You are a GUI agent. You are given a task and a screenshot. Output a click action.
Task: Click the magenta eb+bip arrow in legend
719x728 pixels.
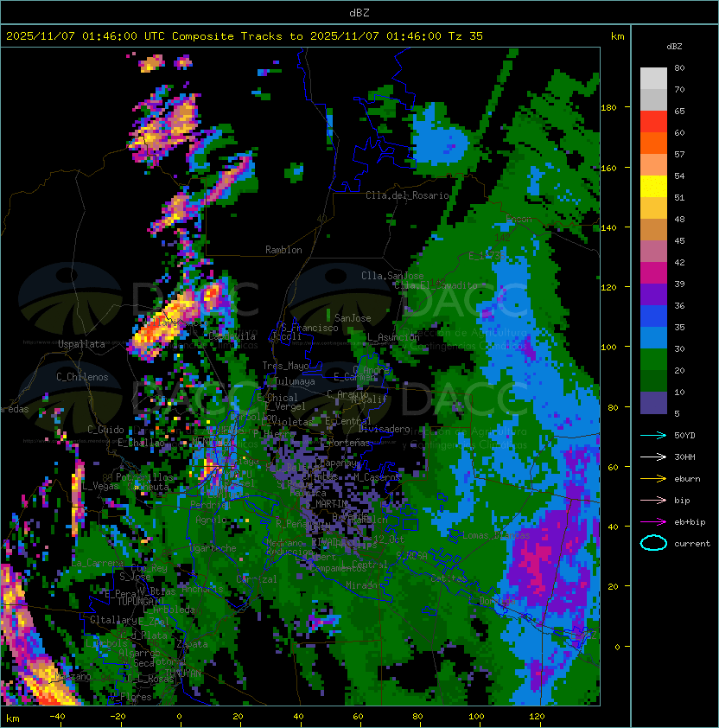coord(653,522)
